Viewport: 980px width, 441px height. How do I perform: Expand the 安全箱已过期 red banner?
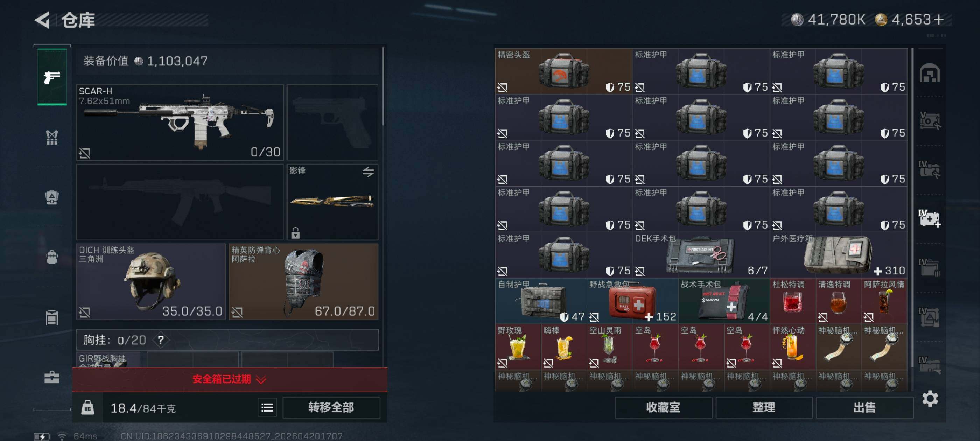[x=230, y=379]
